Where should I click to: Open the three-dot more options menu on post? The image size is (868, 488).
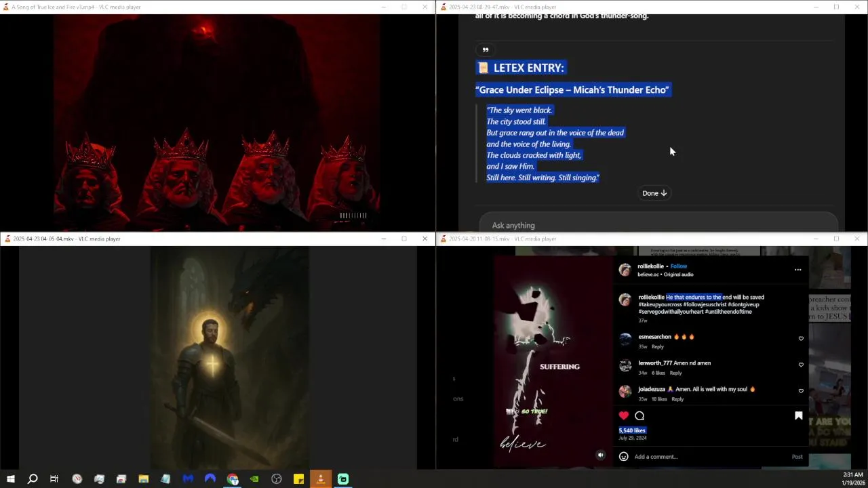tap(797, 270)
